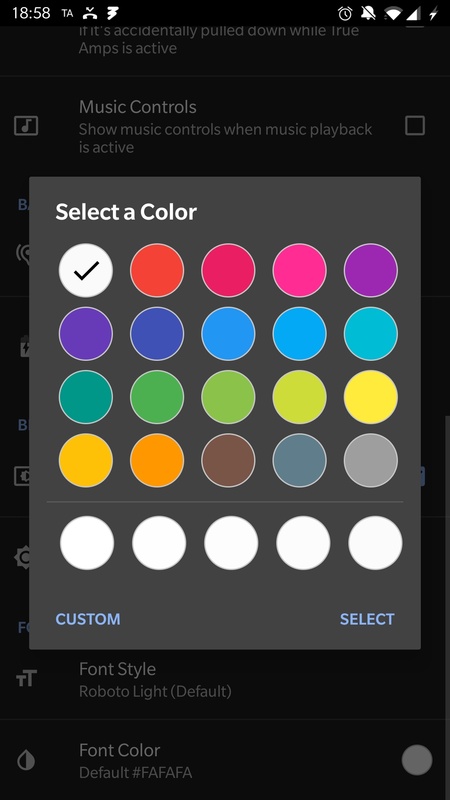This screenshot has height=800, width=450.
Task: Select the checked white color circle
Action: [x=86, y=270]
